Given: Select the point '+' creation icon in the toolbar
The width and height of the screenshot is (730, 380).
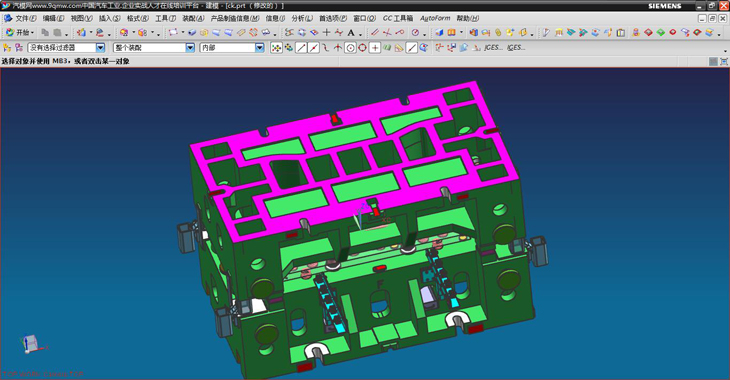Looking at the screenshot, I should (x=327, y=32).
